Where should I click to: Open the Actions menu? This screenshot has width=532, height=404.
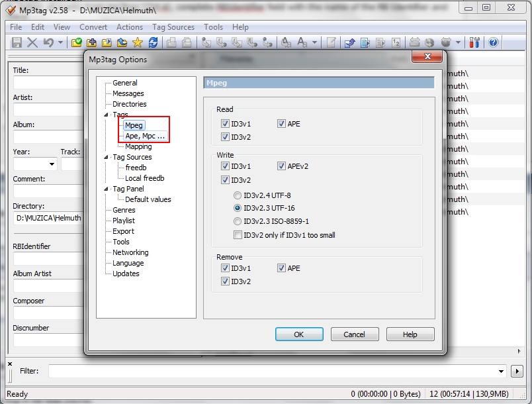coord(130,27)
